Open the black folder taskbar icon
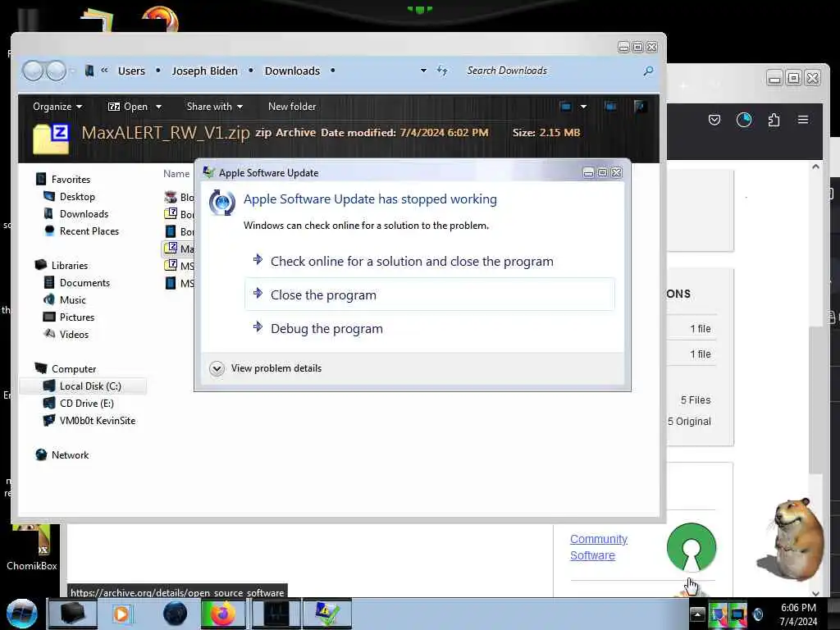The image size is (840, 630). pos(73,614)
